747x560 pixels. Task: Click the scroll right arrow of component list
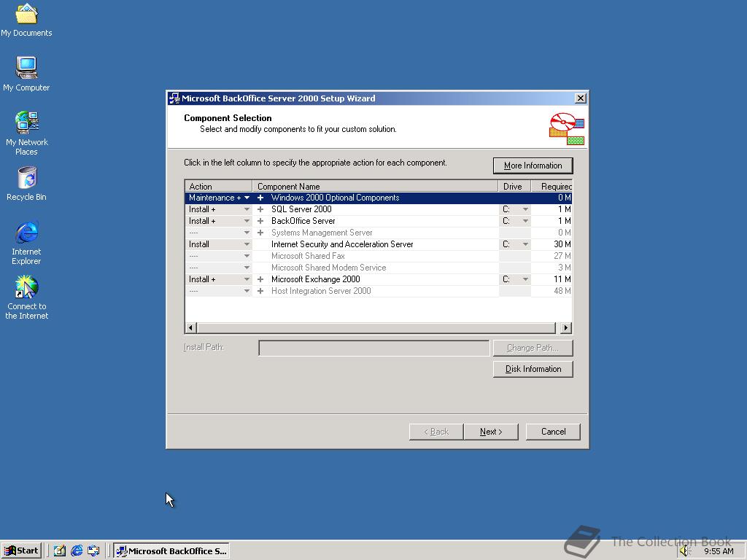pos(566,327)
